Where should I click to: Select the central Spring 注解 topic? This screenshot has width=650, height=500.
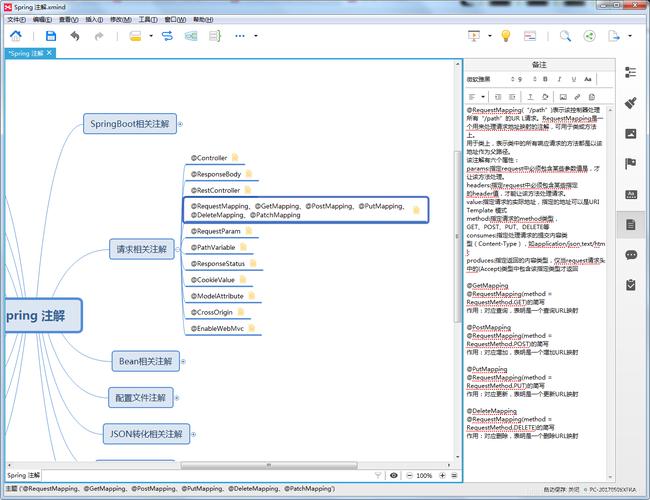point(43,316)
